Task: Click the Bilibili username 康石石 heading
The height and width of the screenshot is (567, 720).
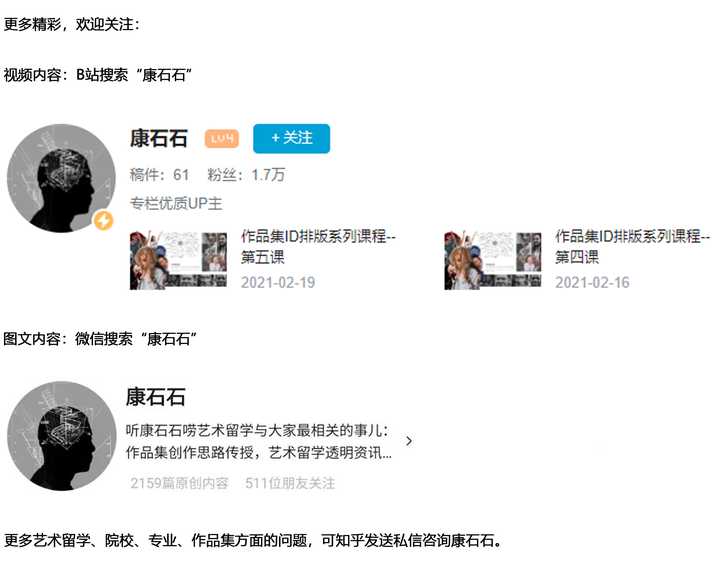Action: tap(159, 138)
